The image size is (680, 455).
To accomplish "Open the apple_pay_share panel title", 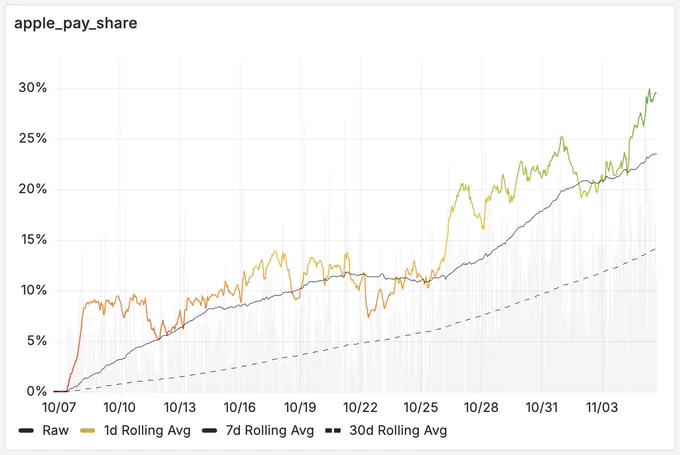I will 75,23.
